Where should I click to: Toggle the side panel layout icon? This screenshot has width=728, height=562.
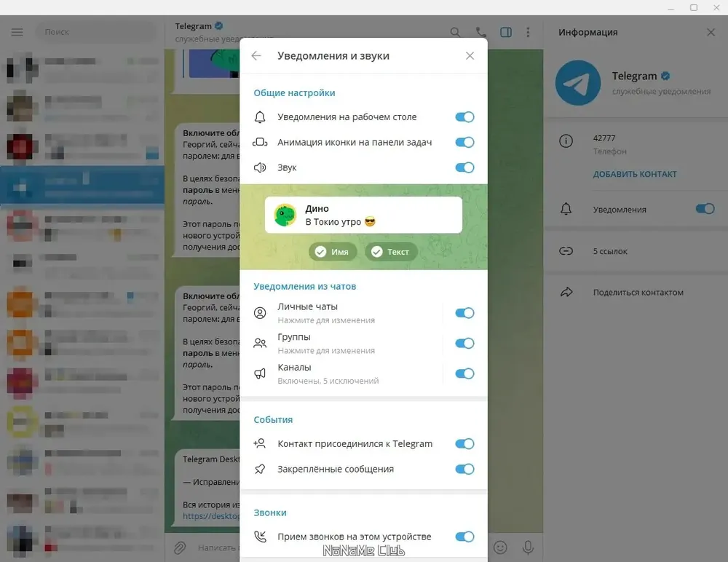(x=506, y=33)
